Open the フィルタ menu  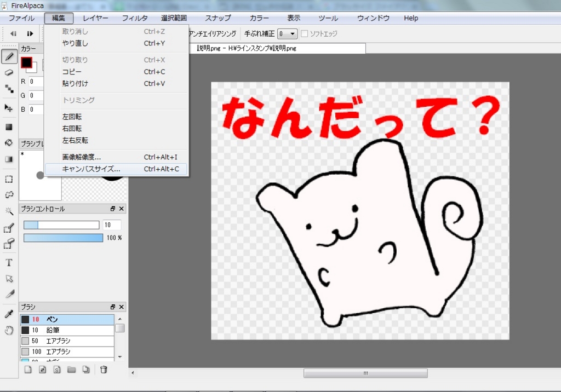tap(134, 18)
